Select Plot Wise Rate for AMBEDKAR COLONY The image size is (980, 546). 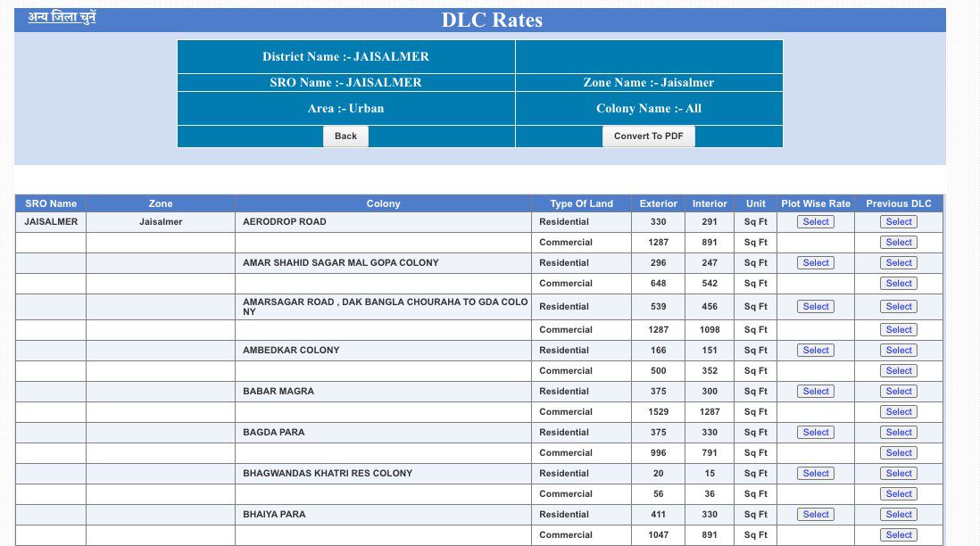pyautogui.click(x=815, y=351)
